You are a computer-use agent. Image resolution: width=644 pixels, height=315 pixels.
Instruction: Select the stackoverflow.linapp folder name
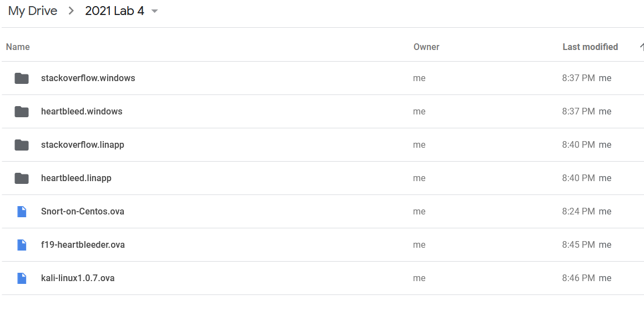click(x=82, y=145)
